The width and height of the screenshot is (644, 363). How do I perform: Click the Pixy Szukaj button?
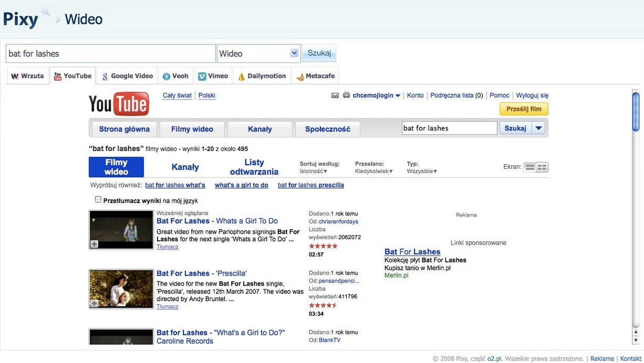(x=319, y=53)
